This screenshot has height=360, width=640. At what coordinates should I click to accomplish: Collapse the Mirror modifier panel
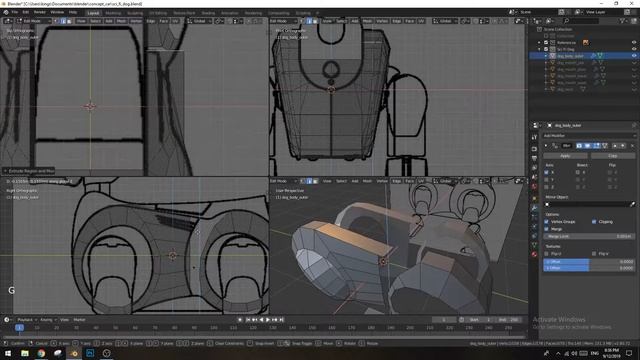point(546,146)
